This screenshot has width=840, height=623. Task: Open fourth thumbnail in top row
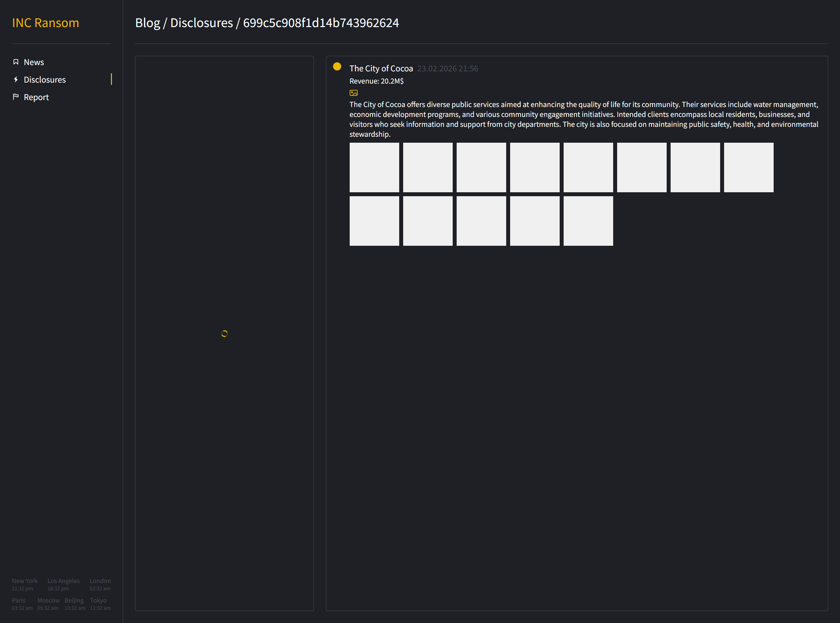[x=535, y=167]
